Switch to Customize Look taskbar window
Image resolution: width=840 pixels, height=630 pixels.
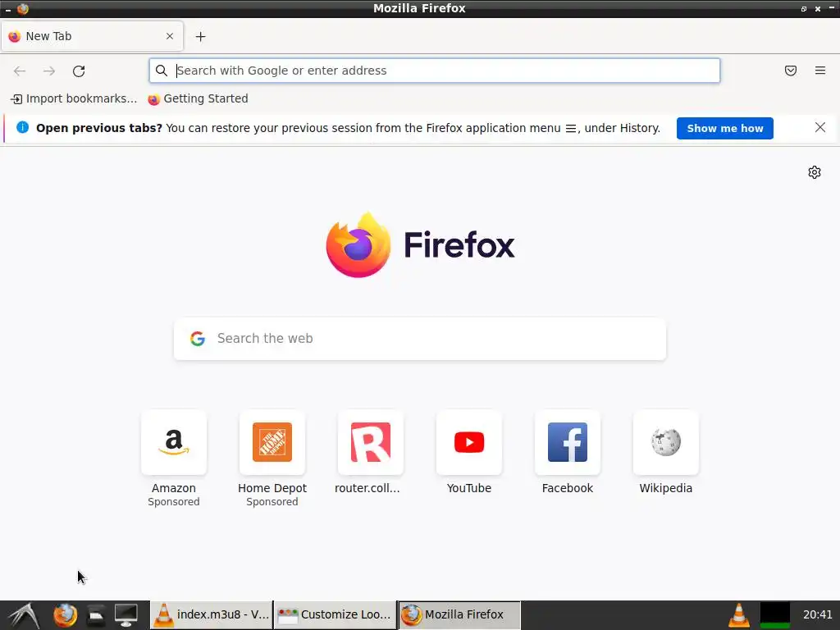click(x=336, y=615)
